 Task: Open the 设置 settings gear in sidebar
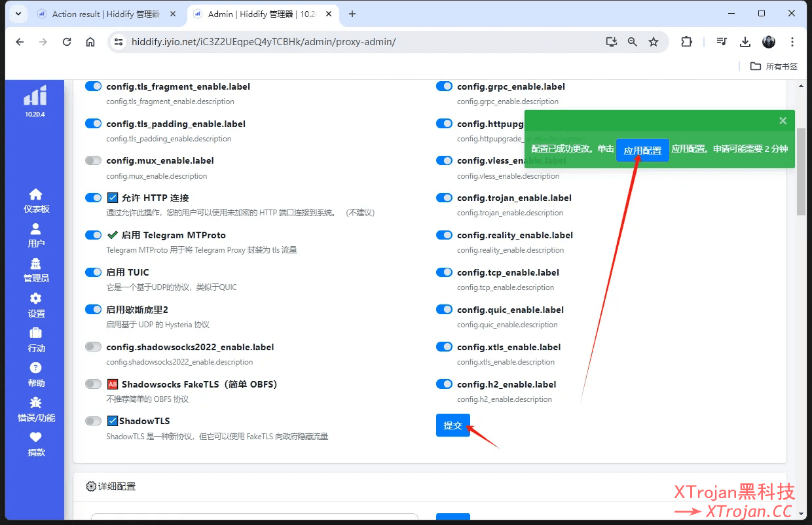(36, 306)
